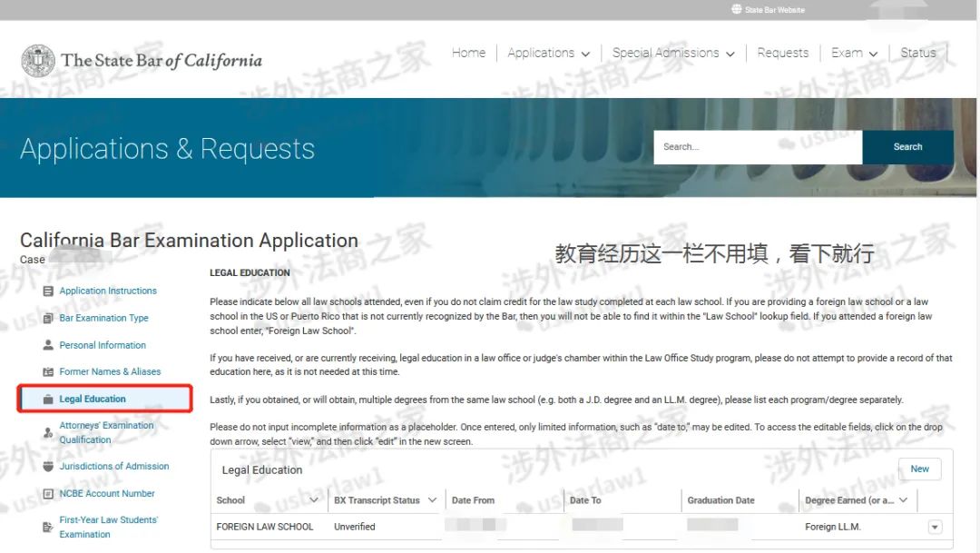Open the Applications menu

tap(541, 54)
